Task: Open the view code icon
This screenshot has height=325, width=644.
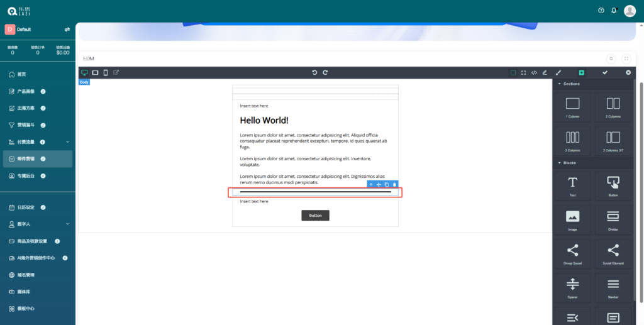Action: point(534,73)
